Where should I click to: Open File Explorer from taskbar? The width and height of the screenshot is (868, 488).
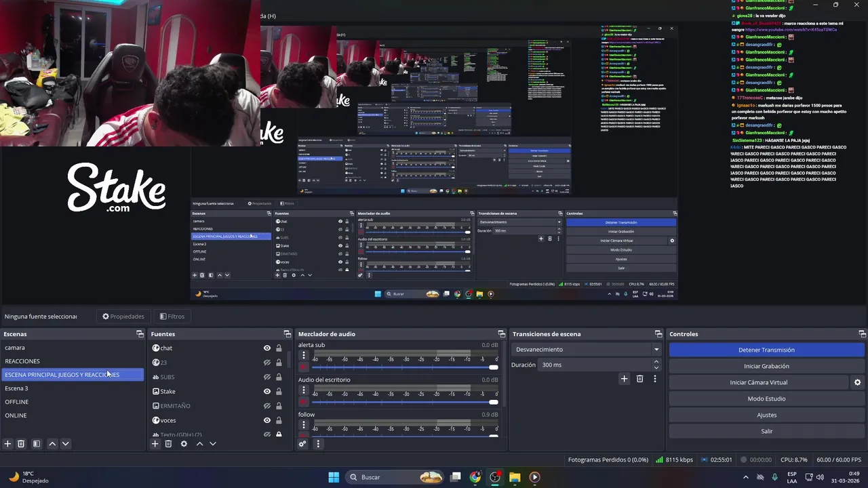click(x=515, y=477)
